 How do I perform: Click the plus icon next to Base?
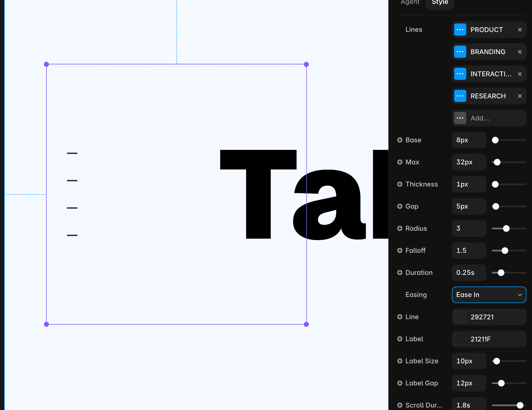pos(400,140)
